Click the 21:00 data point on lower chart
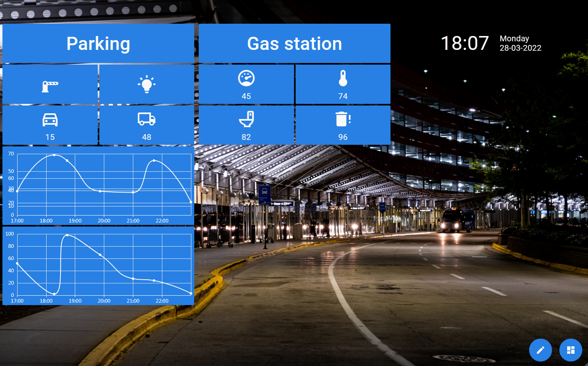 133,278
